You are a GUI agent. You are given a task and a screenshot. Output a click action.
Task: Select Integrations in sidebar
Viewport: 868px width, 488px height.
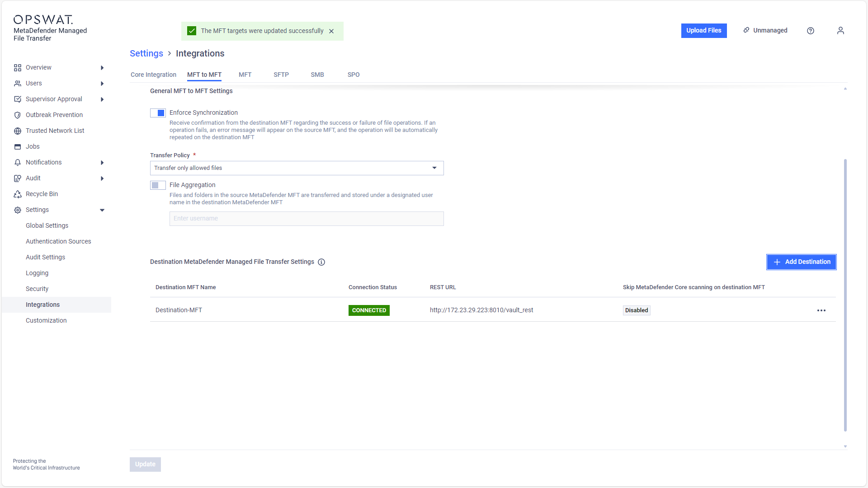pos(57,305)
